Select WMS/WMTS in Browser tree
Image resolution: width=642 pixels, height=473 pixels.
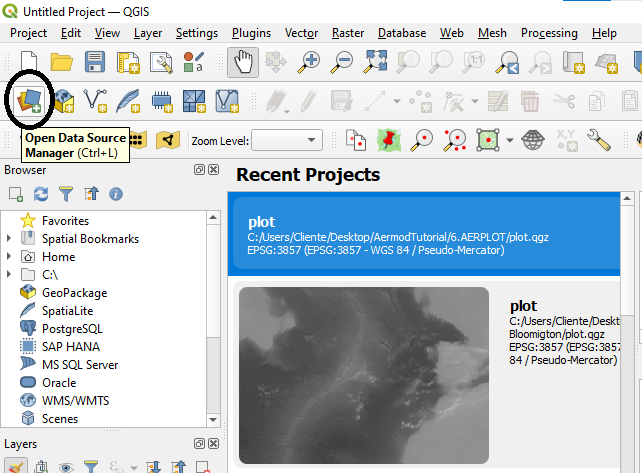(x=75, y=401)
